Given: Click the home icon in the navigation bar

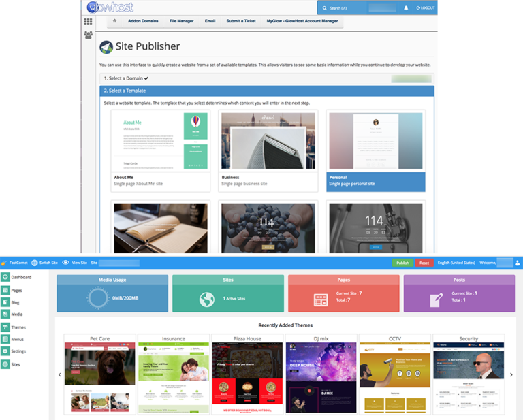Looking at the screenshot, I should 114,21.
